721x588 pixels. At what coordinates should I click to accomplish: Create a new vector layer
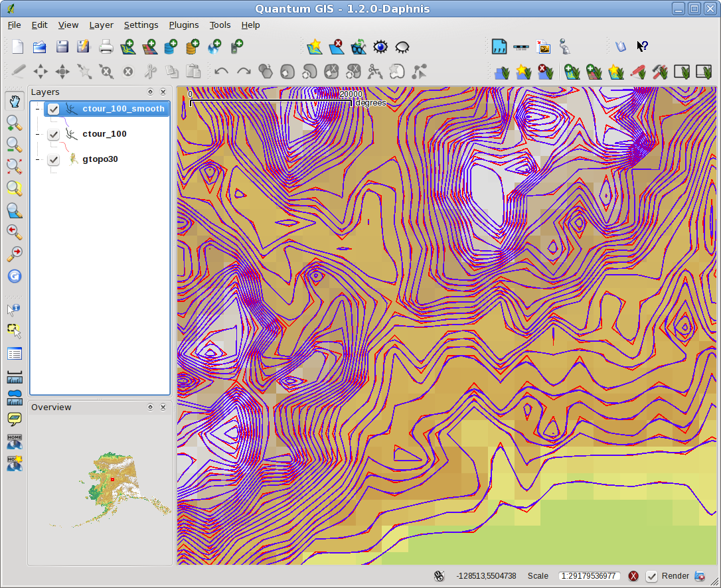[x=315, y=47]
